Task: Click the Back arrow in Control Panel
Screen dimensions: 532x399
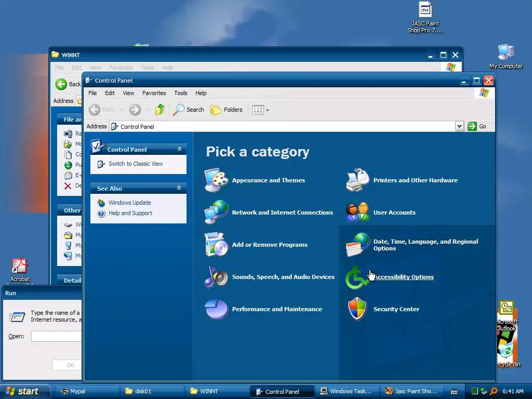Action: 102,110
